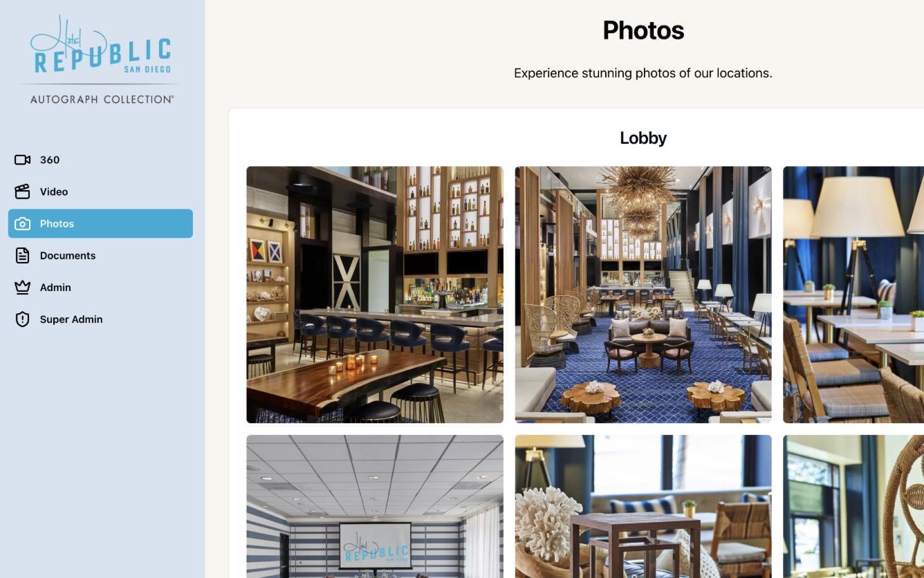Click the Photos camera icon
Screen dimensions: 924x578
click(x=22, y=223)
